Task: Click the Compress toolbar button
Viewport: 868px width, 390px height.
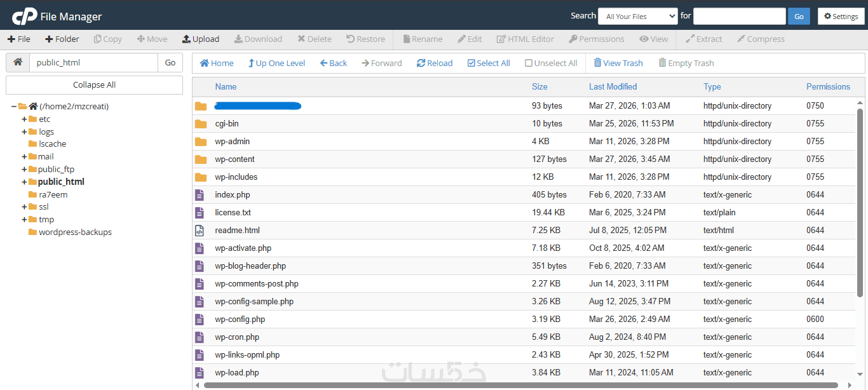Action: 761,39
